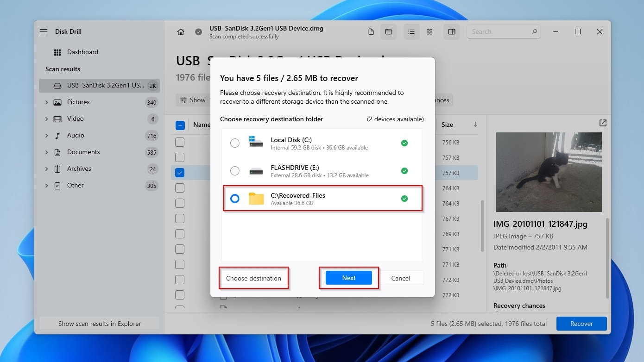Click the Size column sort arrow
The height and width of the screenshot is (362, 644).
[x=475, y=125]
